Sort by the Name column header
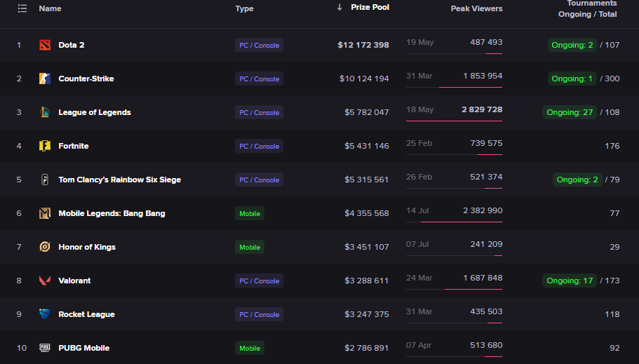639x364 pixels. 50,8
